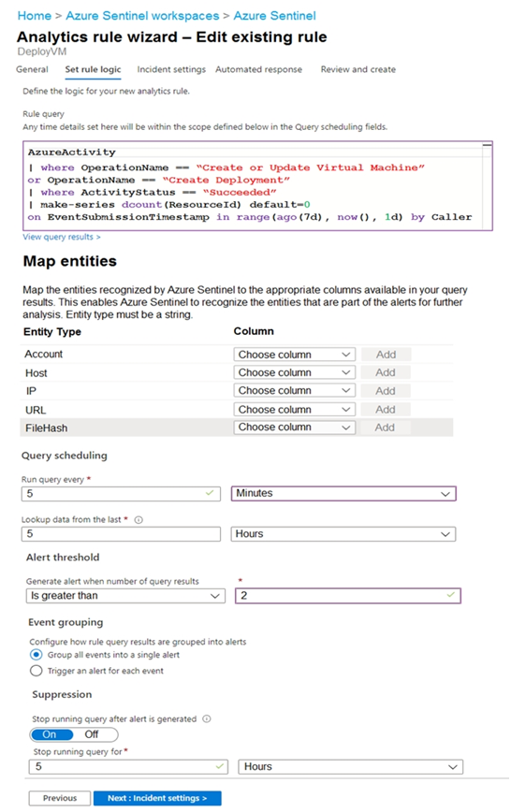Open the 'Is greater than' condition dropdown

(125, 596)
